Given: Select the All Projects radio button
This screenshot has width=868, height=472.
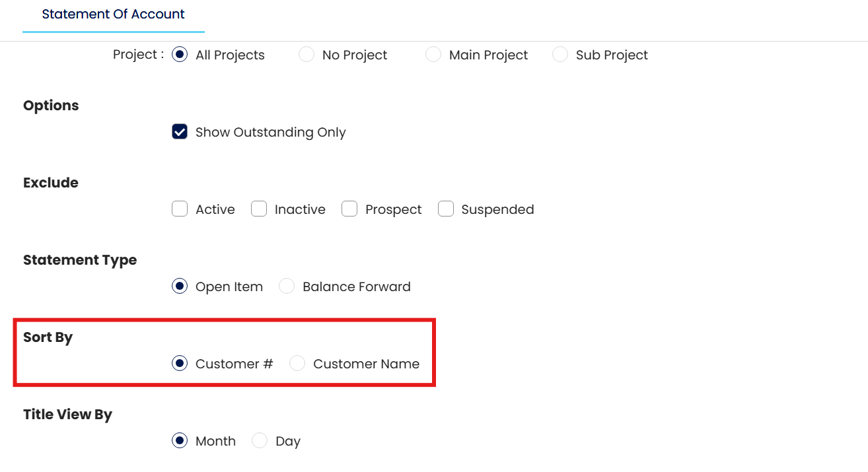Looking at the screenshot, I should click(180, 55).
